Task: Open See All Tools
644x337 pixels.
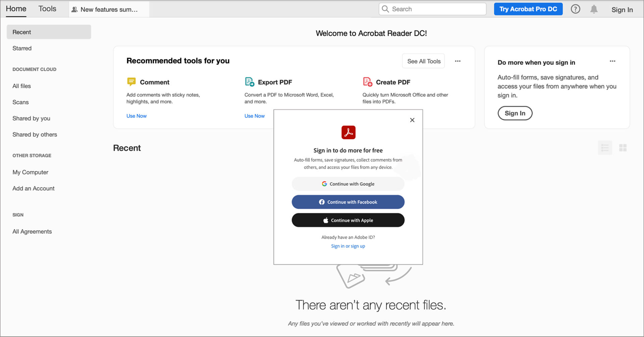Action: point(423,61)
